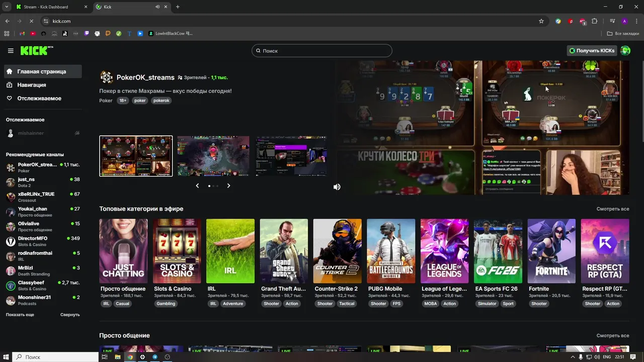Screen dimensions: 644x362
Task: Open the PokerOK_streams channel title
Action: click(x=145, y=77)
